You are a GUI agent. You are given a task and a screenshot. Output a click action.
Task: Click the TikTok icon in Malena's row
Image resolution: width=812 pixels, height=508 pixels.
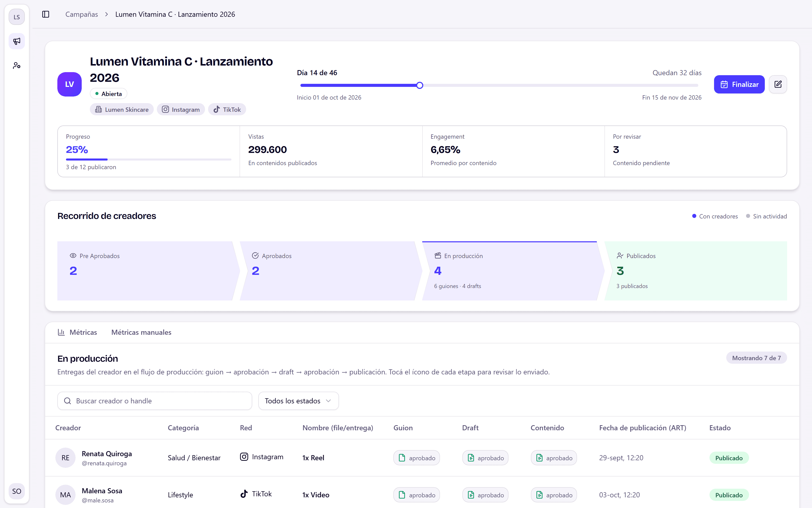coord(244,494)
